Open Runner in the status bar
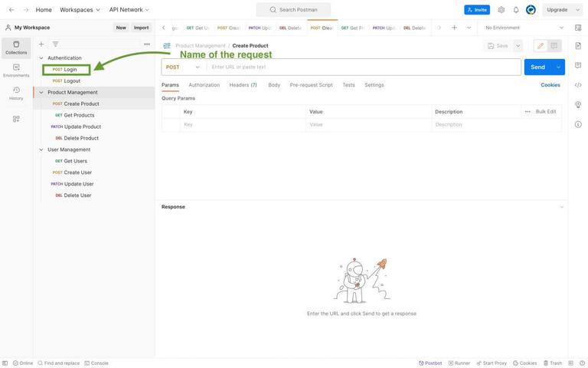 point(459,363)
